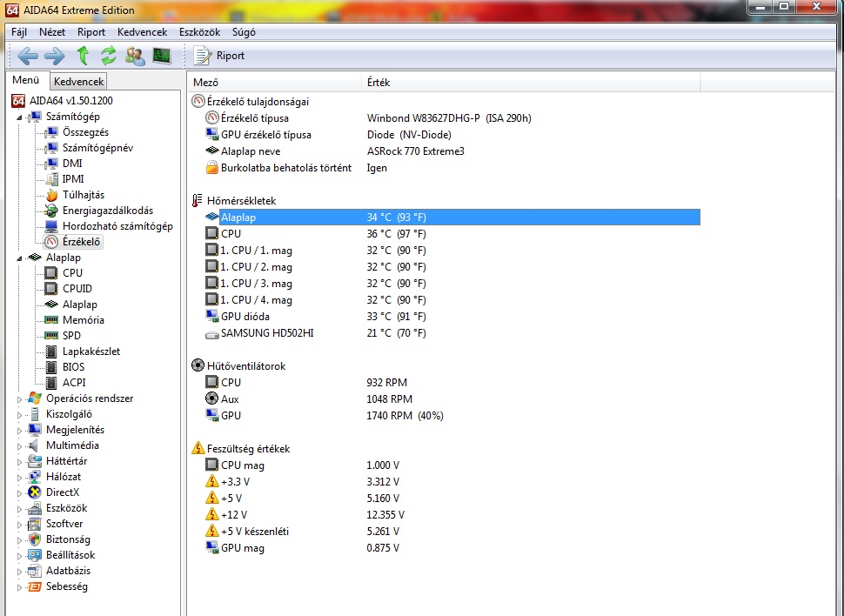Collapse the Számítógép tree node

pos(19,117)
